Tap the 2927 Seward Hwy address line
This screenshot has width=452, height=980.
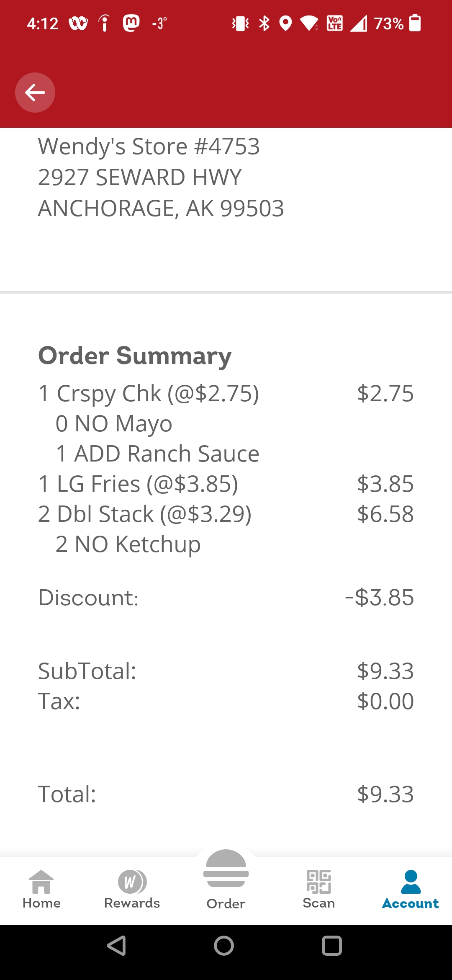point(140,177)
